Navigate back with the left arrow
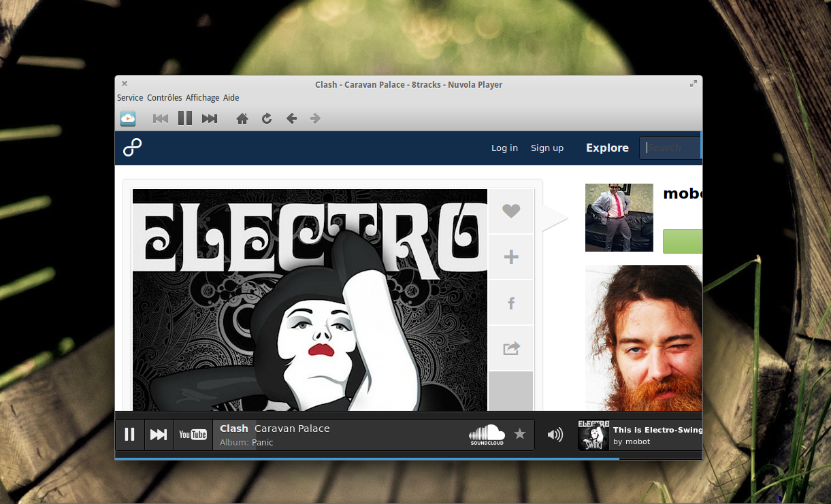831x504 pixels. pos(291,118)
